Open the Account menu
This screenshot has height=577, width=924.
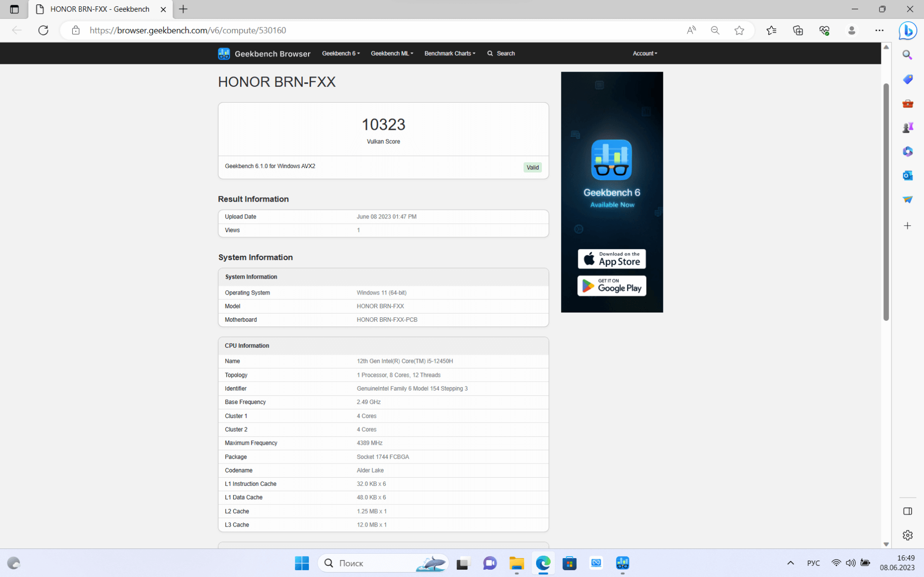click(645, 53)
